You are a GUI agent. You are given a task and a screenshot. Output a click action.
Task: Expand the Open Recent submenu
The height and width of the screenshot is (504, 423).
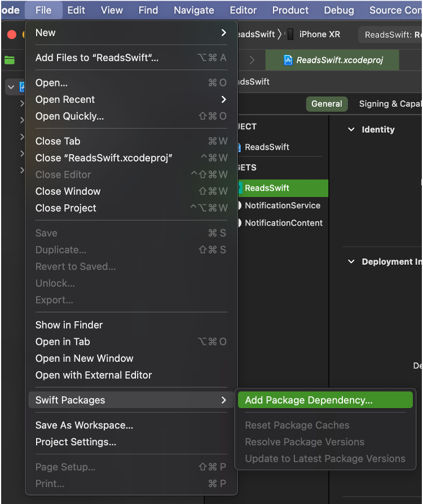(131, 100)
